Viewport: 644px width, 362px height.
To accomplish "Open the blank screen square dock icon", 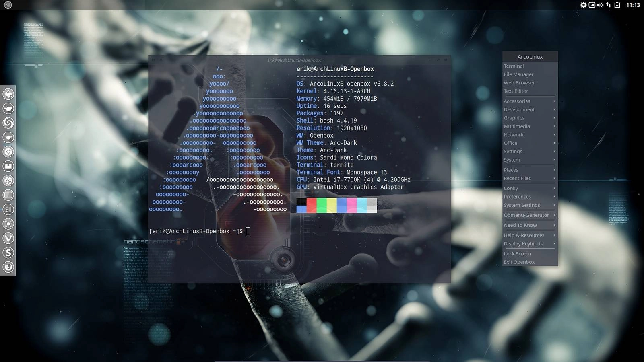I will click(8, 195).
